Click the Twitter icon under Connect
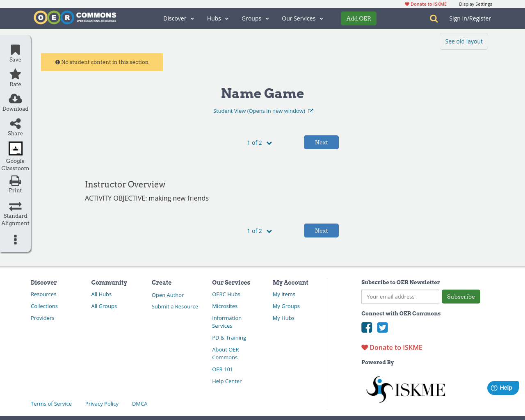Image resolution: width=525 pixels, height=420 pixels. 382,327
